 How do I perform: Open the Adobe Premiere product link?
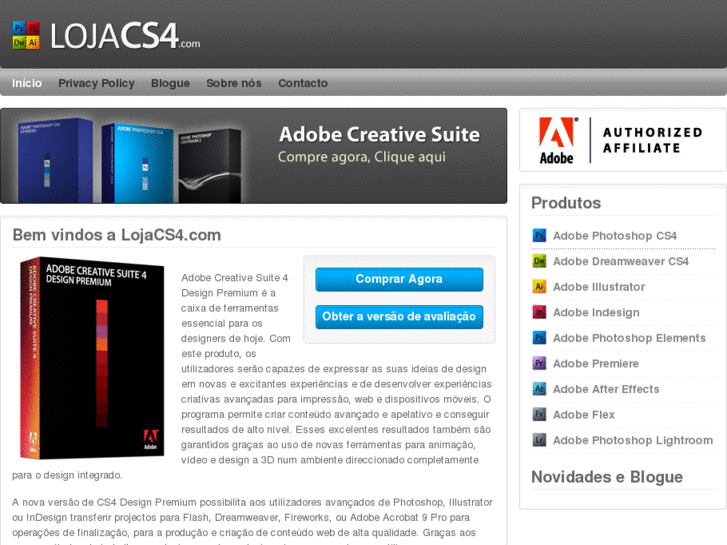(x=596, y=363)
